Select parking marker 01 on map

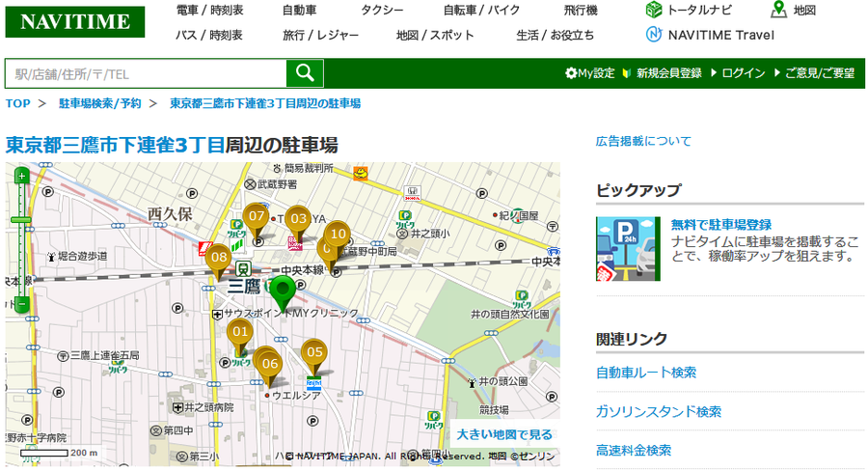click(240, 334)
